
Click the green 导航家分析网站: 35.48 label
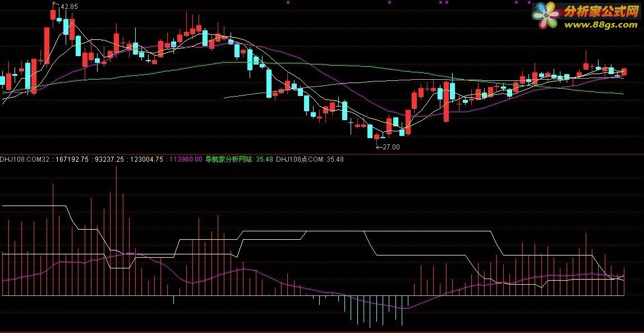(x=240, y=159)
